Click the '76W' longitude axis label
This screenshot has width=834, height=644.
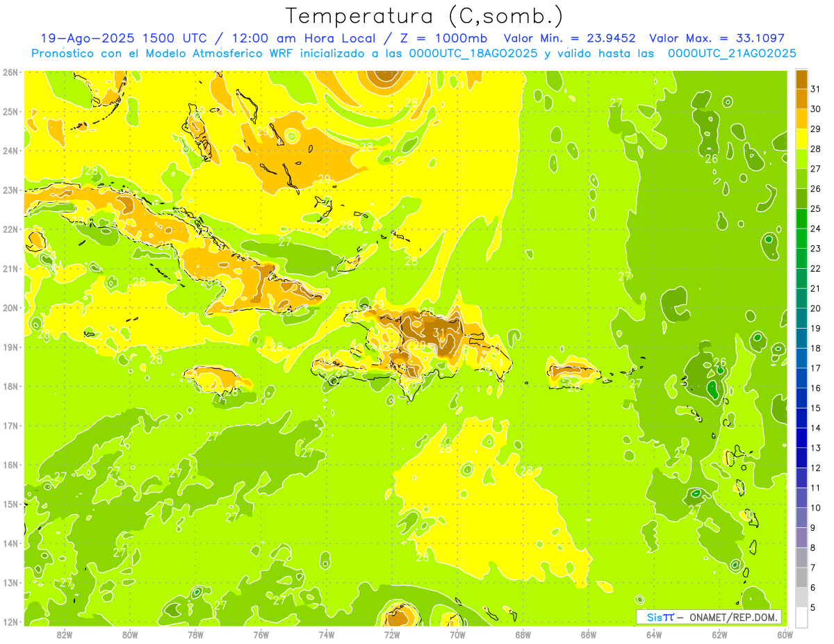(x=261, y=634)
